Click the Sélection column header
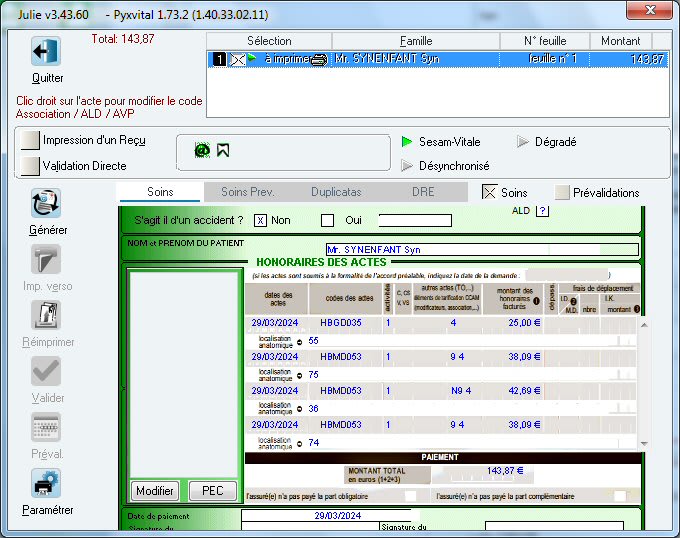This screenshot has width=680, height=538. pos(269,41)
